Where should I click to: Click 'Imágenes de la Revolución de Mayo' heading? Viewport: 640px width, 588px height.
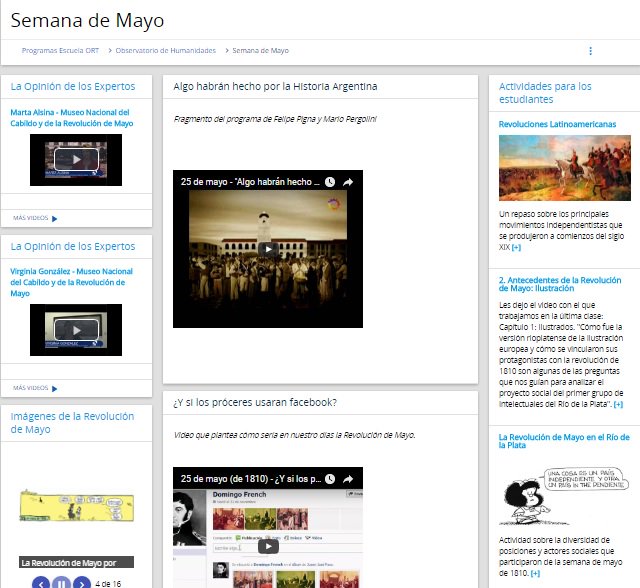pos(72,423)
